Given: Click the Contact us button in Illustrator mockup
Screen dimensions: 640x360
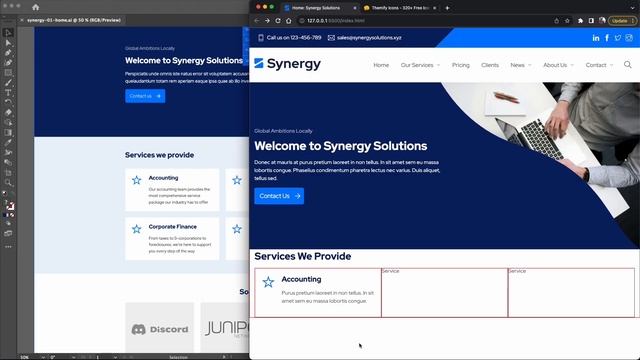Looking at the screenshot, I should click(x=145, y=96).
